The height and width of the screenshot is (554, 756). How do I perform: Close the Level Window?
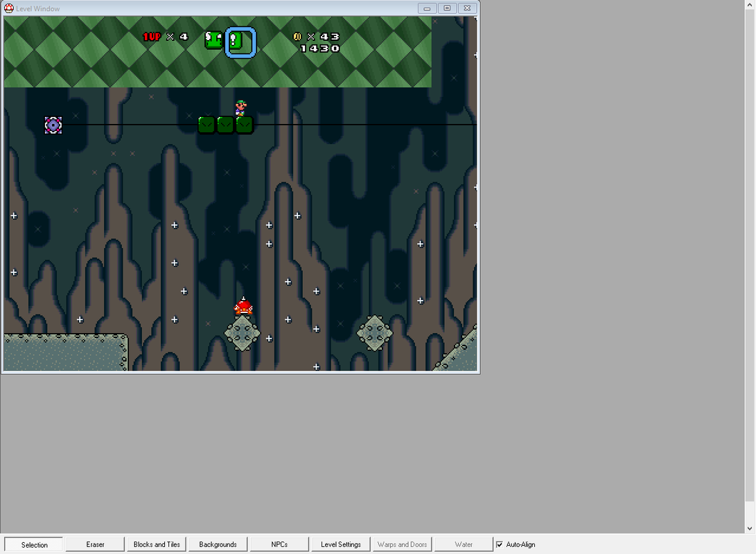tap(467, 8)
